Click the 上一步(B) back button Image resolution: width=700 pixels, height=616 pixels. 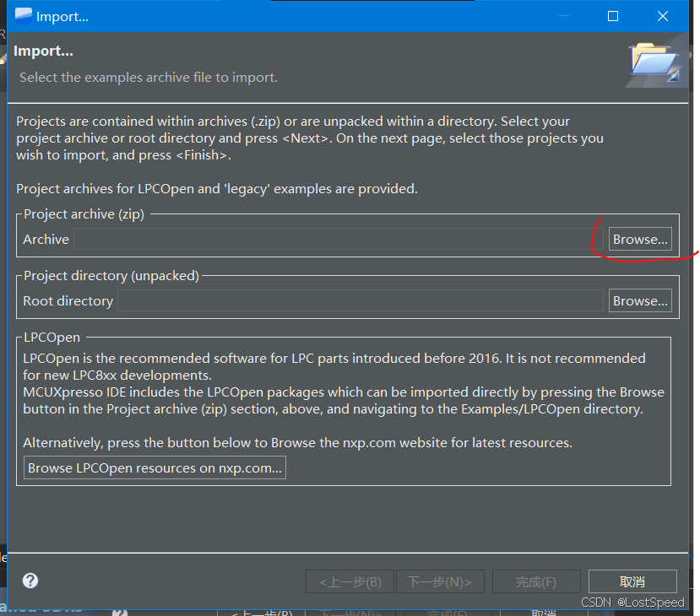click(x=350, y=581)
